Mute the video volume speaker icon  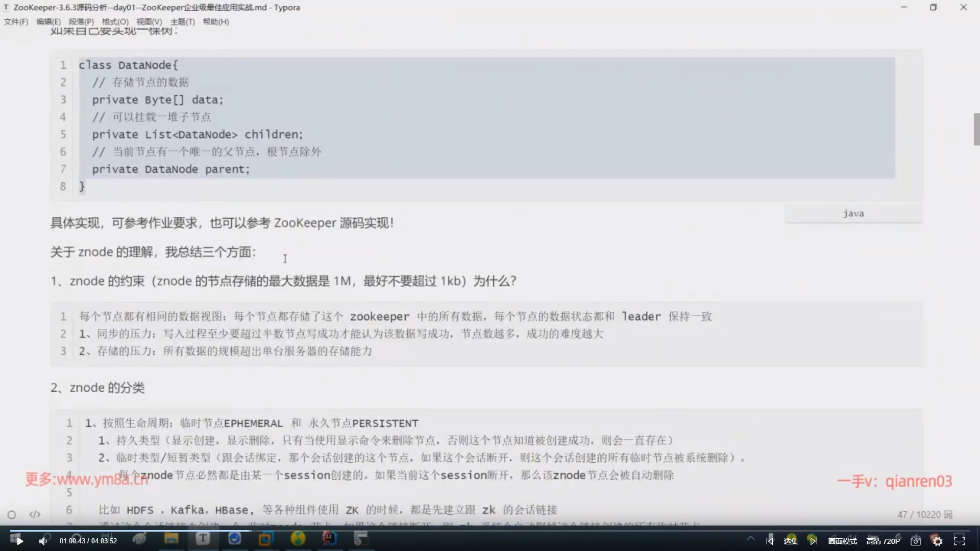click(x=43, y=541)
